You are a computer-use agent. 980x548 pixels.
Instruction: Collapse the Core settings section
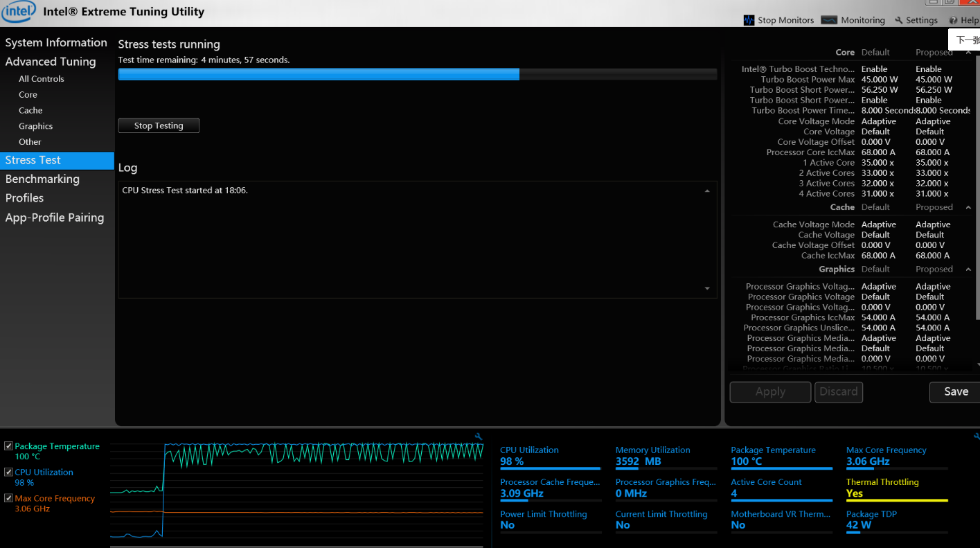tap(968, 53)
